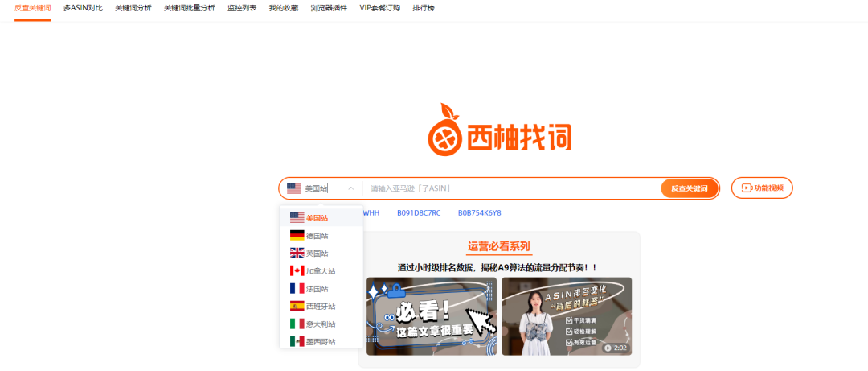Image resolution: width=868 pixels, height=371 pixels.
Task: Choose 英国站 in the site list
Action: coord(321,254)
